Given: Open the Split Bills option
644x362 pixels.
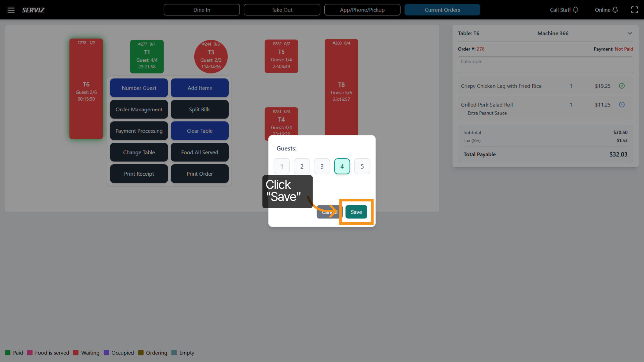Looking at the screenshot, I should point(200,109).
